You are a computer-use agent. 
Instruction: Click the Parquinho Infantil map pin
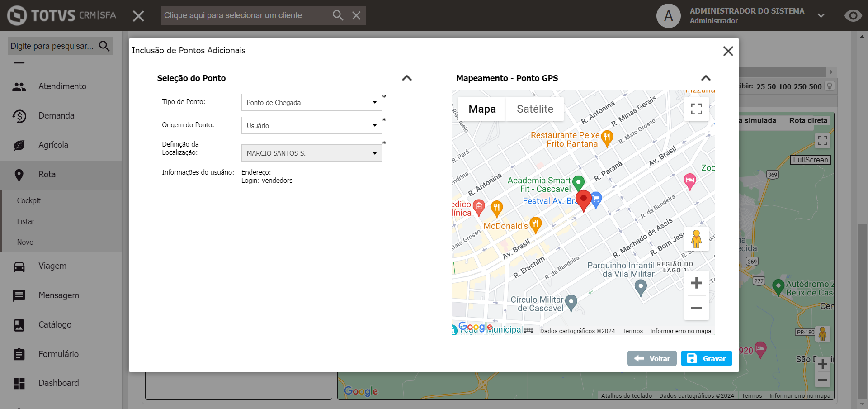pyautogui.click(x=641, y=287)
